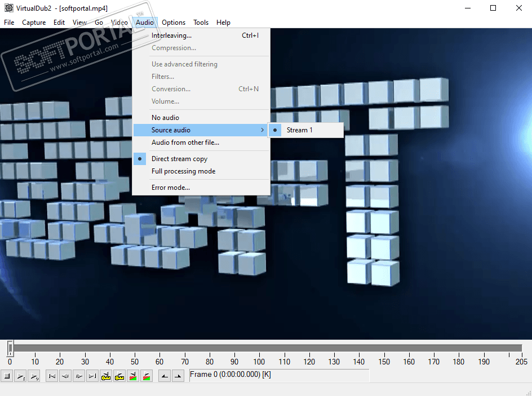
Task: Click the timeline at frame 150
Action: 384,348
